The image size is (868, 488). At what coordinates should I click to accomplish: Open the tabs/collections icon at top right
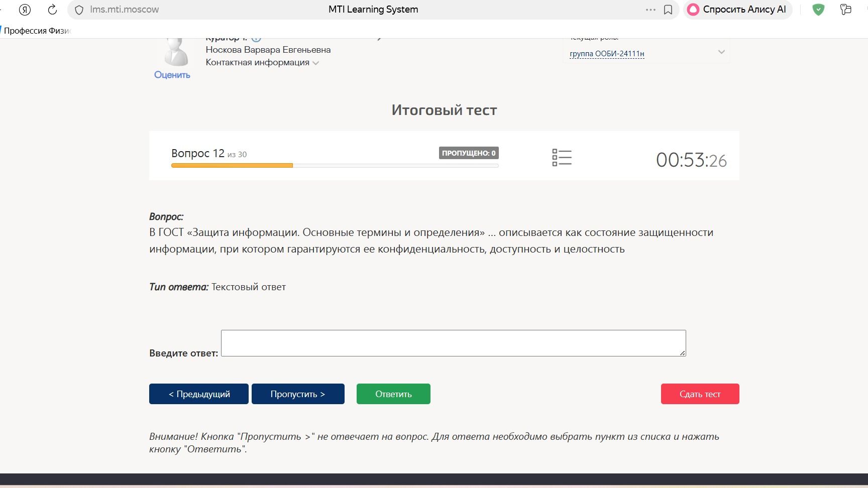click(846, 10)
